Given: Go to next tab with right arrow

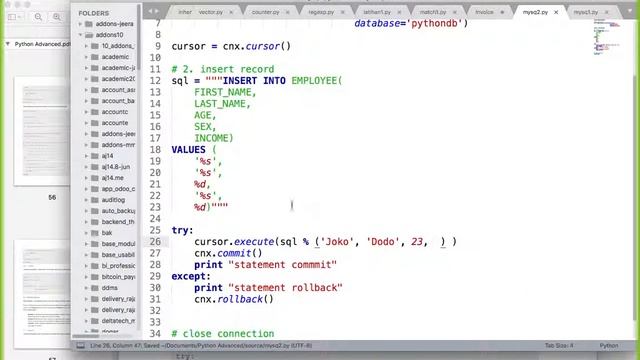Looking at the screenshot, I should click(x=157, y=11).
